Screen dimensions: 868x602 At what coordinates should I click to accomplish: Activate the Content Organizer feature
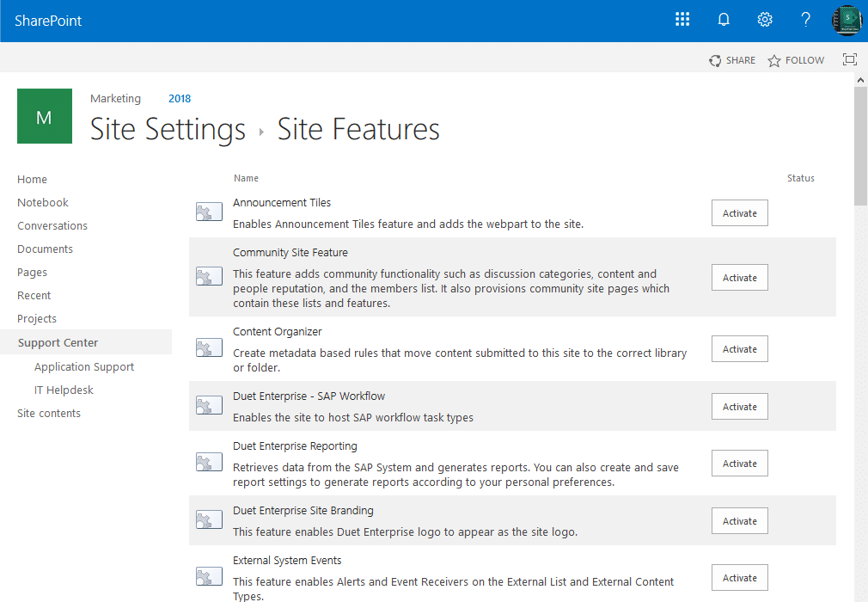click(739, 348)
